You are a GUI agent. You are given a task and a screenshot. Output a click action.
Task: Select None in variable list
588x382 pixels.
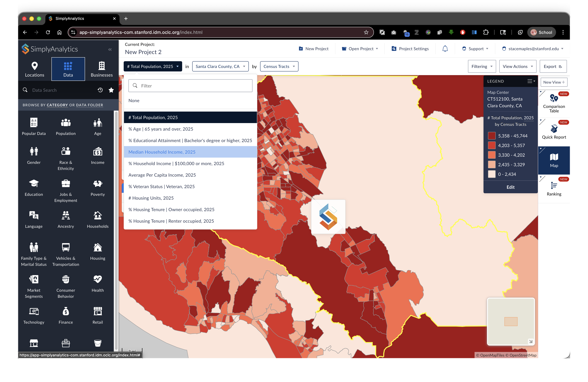[190, 101]
